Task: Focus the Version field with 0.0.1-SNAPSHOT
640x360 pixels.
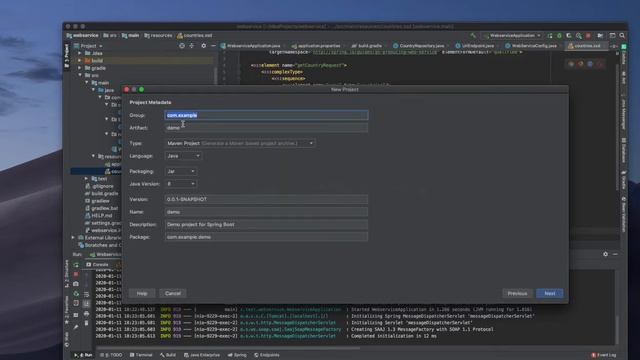Action: click(x=266, y=199)
